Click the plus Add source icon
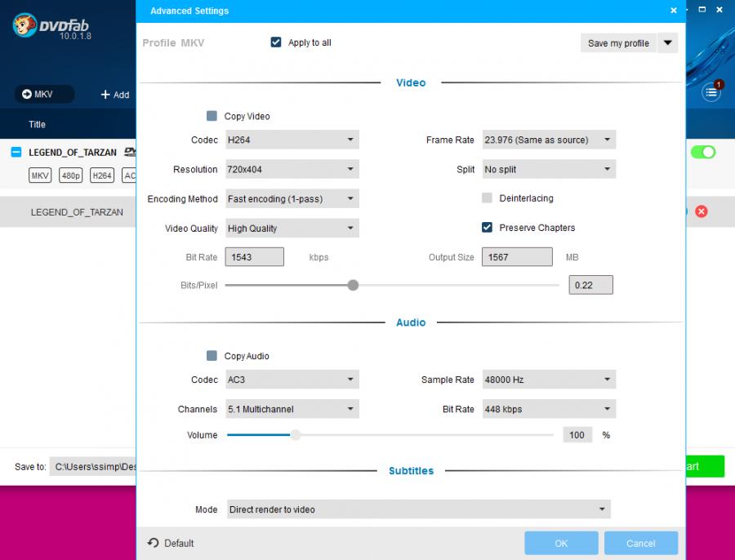This screenshot has width=735, height=560. pyautogui.click(x=105, y=95)
